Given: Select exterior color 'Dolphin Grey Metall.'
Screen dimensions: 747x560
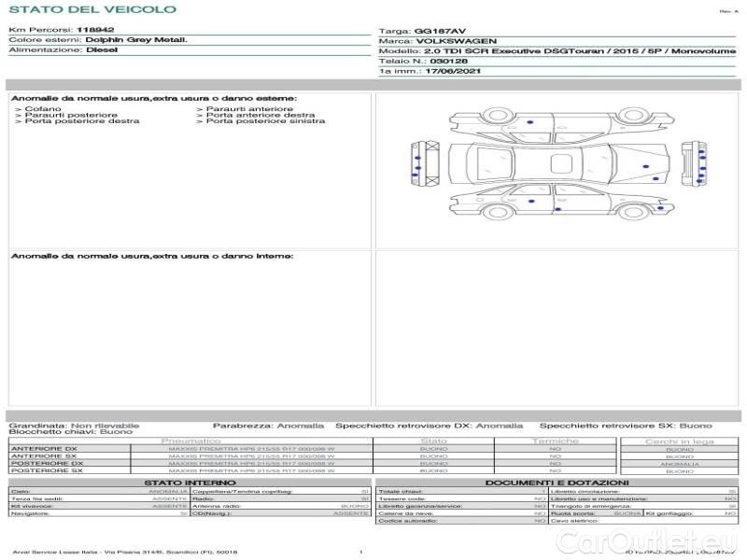Looking at the screenshot, I should [136, 40].
